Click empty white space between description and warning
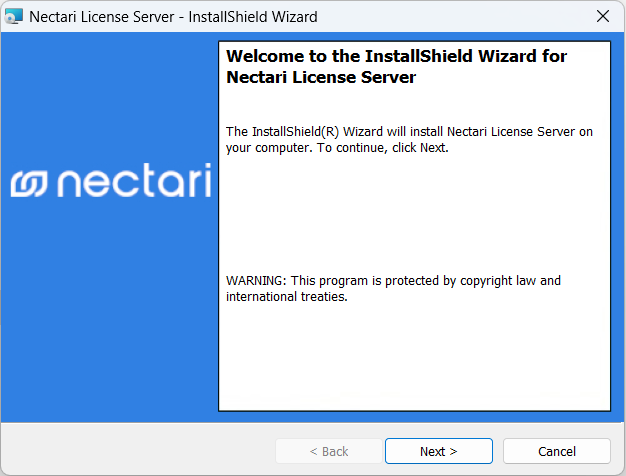 tap(414, 215)
